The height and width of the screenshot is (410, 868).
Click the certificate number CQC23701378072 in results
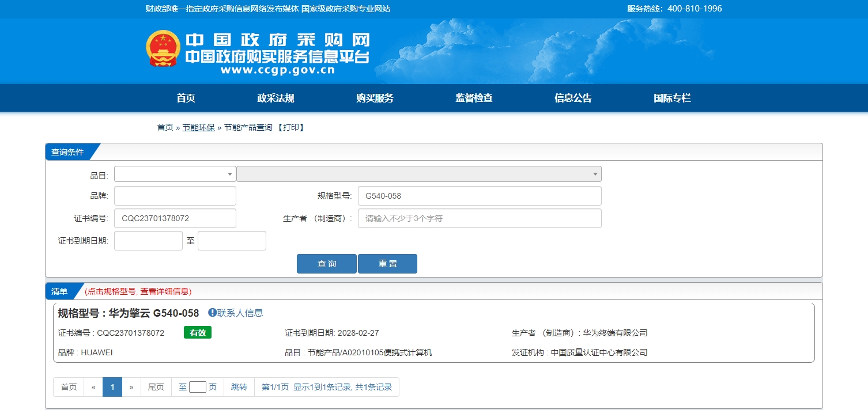[130, 333]
